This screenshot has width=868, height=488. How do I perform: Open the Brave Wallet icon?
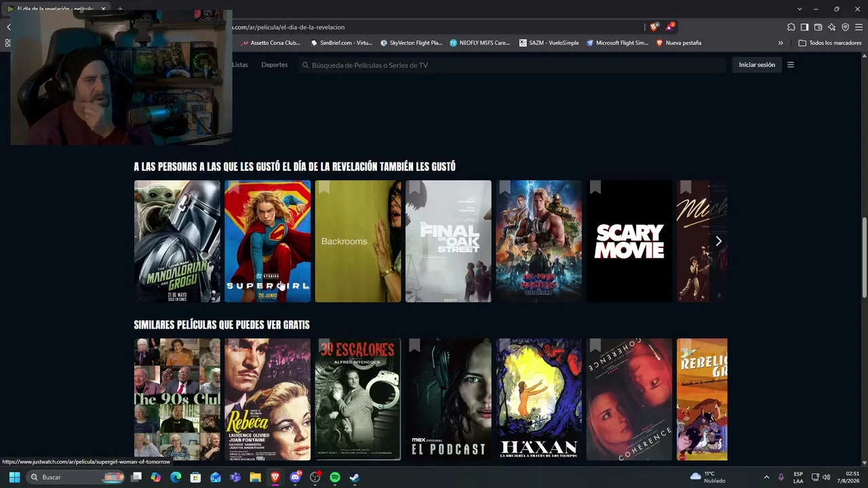click(818, 27)
